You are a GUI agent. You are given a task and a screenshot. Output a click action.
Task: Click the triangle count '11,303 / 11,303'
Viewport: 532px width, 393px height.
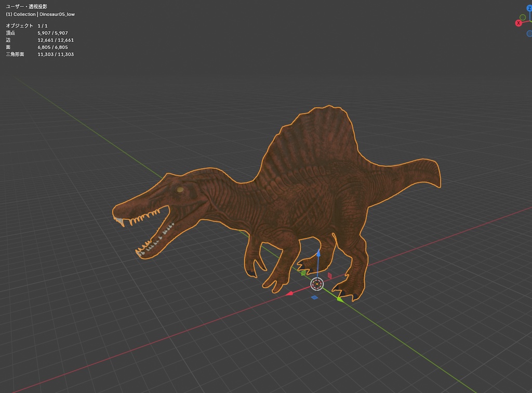click(56, 54)
